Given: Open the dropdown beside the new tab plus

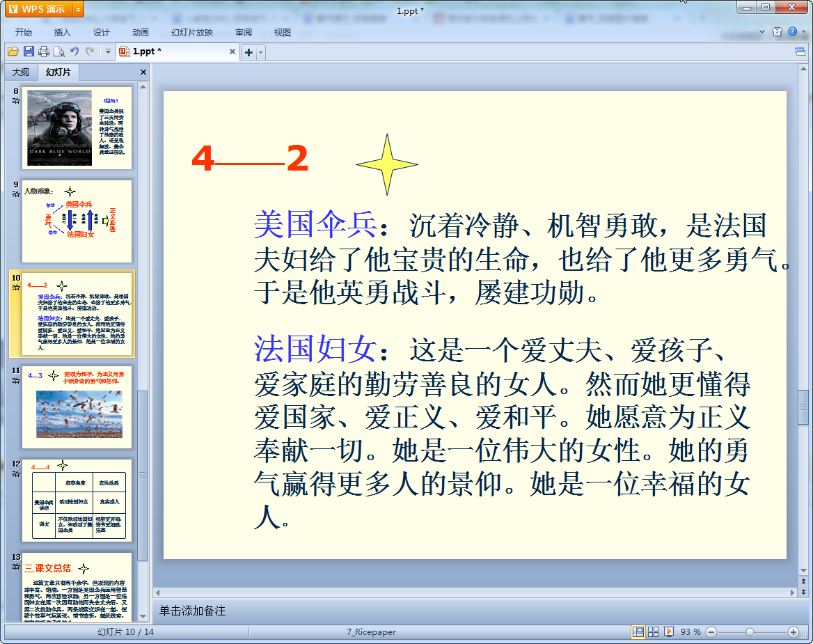Looking at the screenshot, I should tap(261, 52).
